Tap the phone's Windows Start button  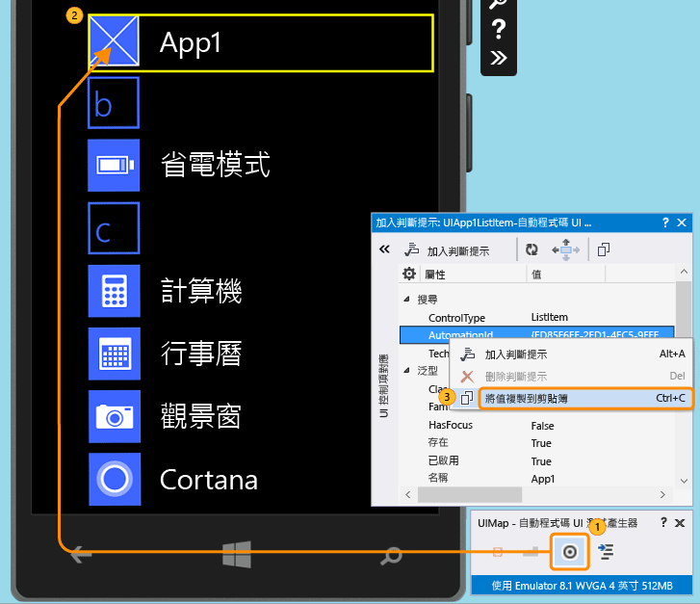pos(237,555)
